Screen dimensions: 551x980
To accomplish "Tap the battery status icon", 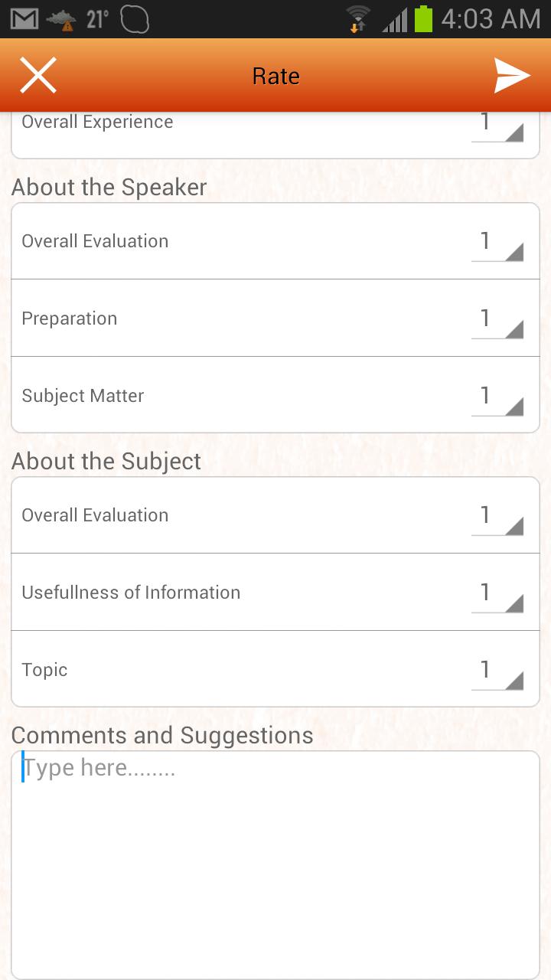I will [x=423, y=19].
